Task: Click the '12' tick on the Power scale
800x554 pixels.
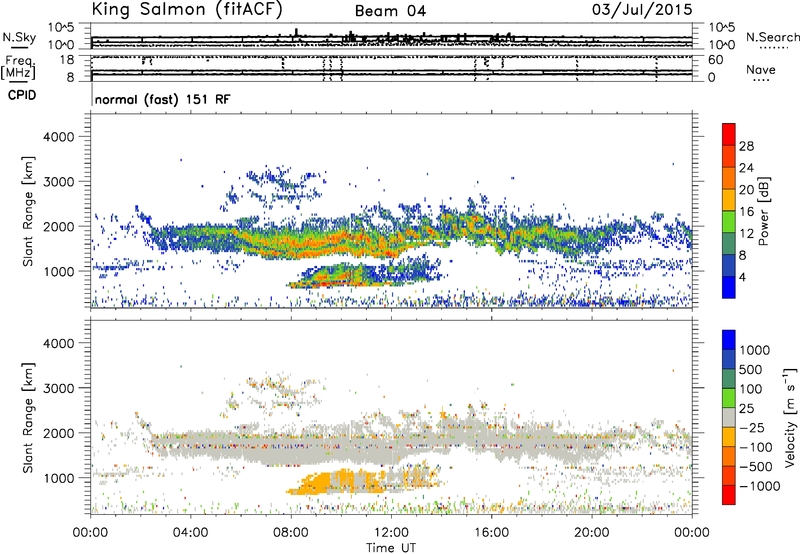Action: click(746, 234)
